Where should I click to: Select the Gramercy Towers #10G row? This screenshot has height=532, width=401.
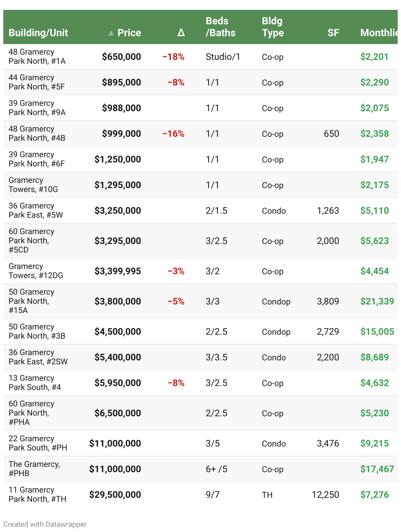tap(33, 185)
